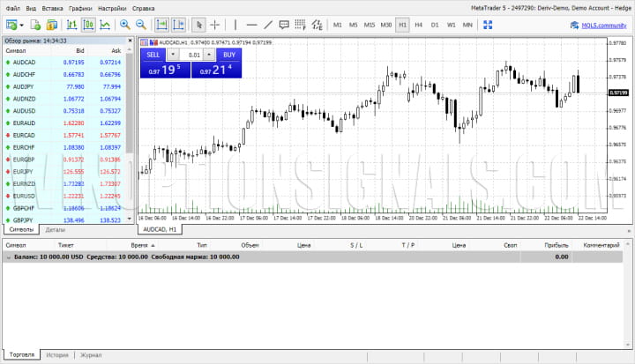Open the graphical objects shapes tool
Screen dimensions: 635x364
[x=317, y=25]
